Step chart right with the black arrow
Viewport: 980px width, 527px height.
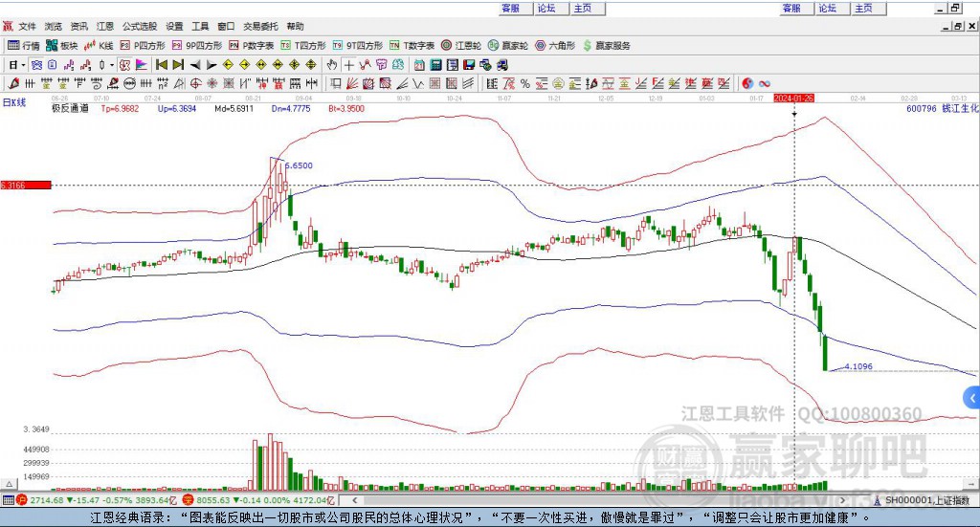[212, 65]
